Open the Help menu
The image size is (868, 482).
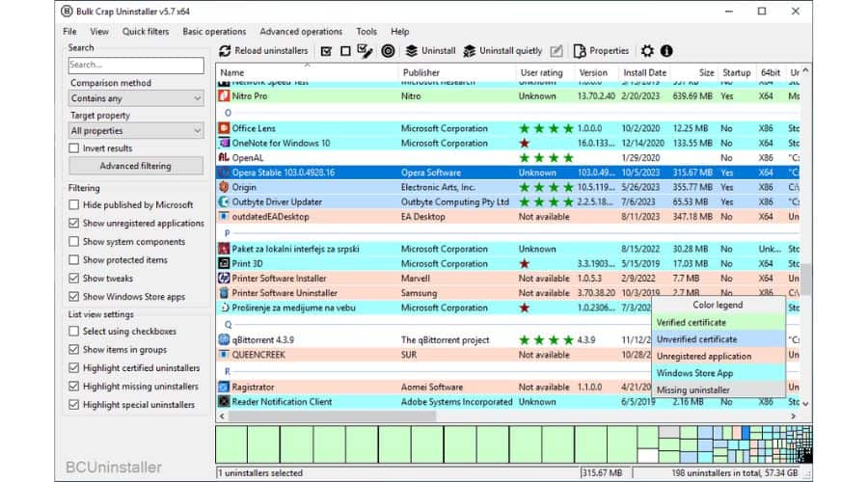pos(399,32)
